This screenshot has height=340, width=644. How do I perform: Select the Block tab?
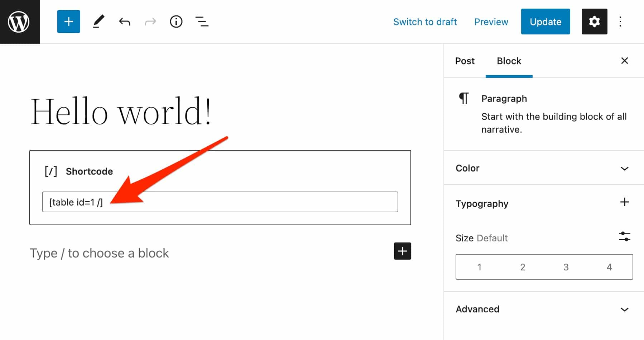click(x=509, y=61)
